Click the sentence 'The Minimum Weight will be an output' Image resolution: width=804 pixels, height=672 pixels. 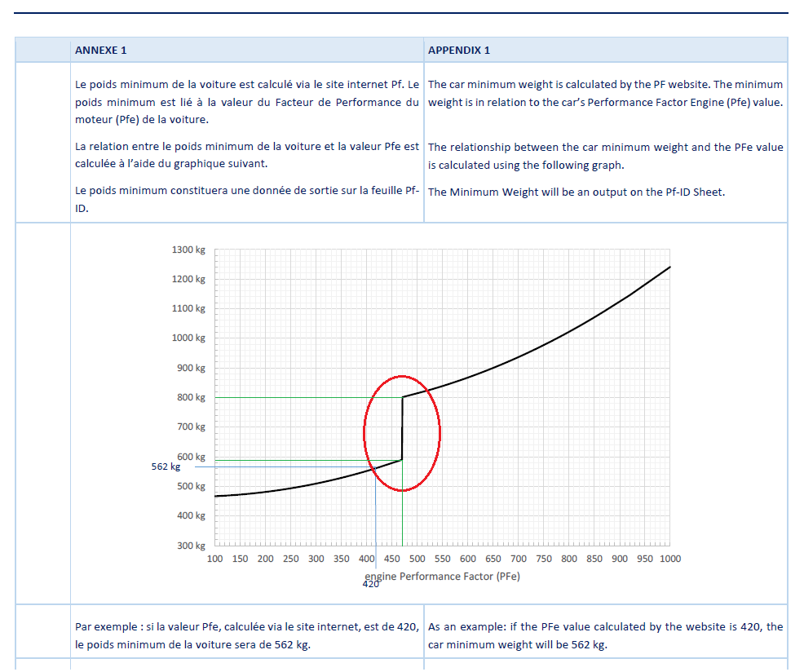(x=576, y=192)
